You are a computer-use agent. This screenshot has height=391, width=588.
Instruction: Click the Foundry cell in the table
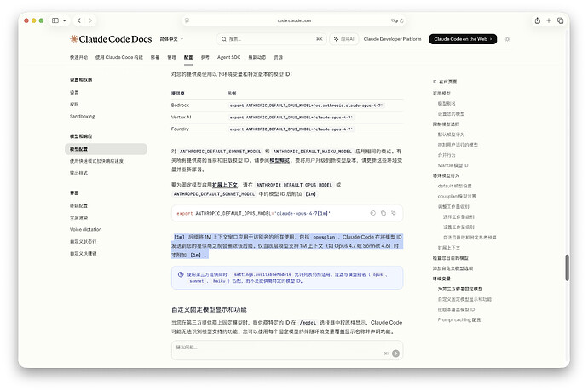click(x=180, y=129)
